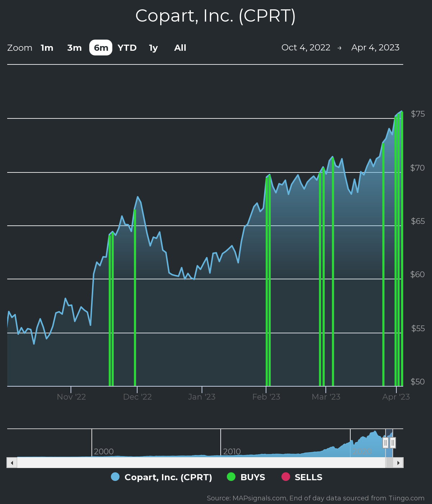The height and width of the screenshot is (504, 432).
Task: Grab the left navigator range handle
Action: [x=386, y=443]
